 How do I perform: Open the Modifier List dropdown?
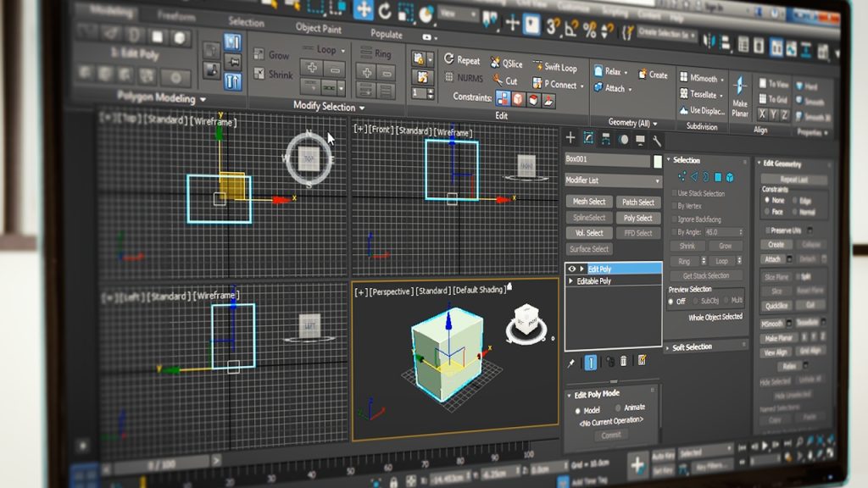click(x=613, y=180)
